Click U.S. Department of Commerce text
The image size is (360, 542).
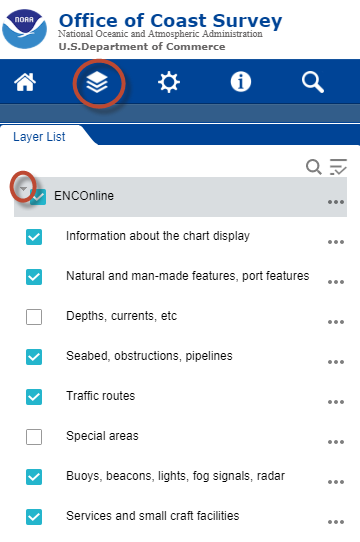pyautogui.click(x=142, y=46)
